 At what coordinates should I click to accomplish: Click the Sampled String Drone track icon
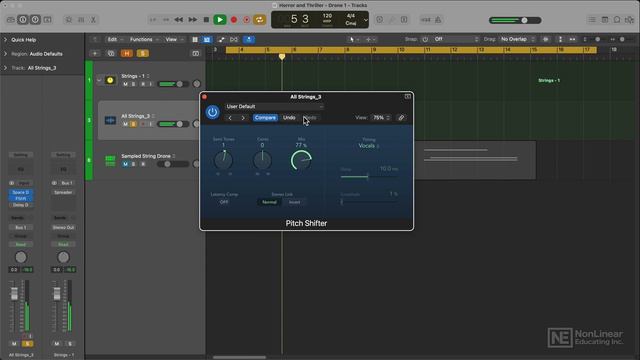pyautogui.click(x=110, y=160)
